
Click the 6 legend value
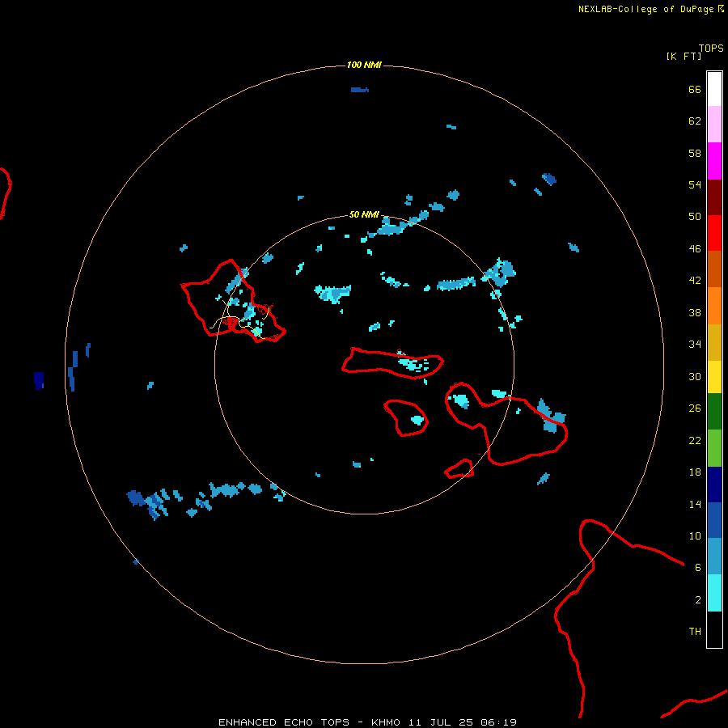tap(697, 568)
